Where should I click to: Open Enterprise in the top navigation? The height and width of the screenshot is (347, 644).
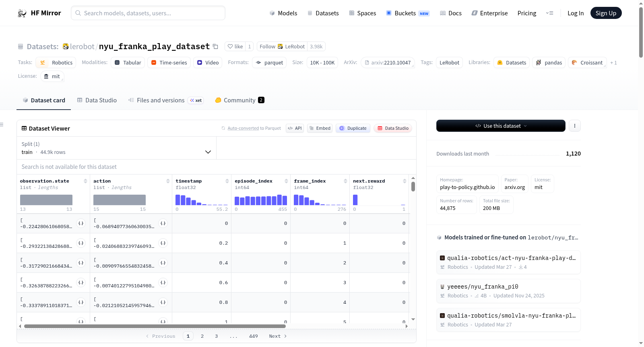click(489, 13)
